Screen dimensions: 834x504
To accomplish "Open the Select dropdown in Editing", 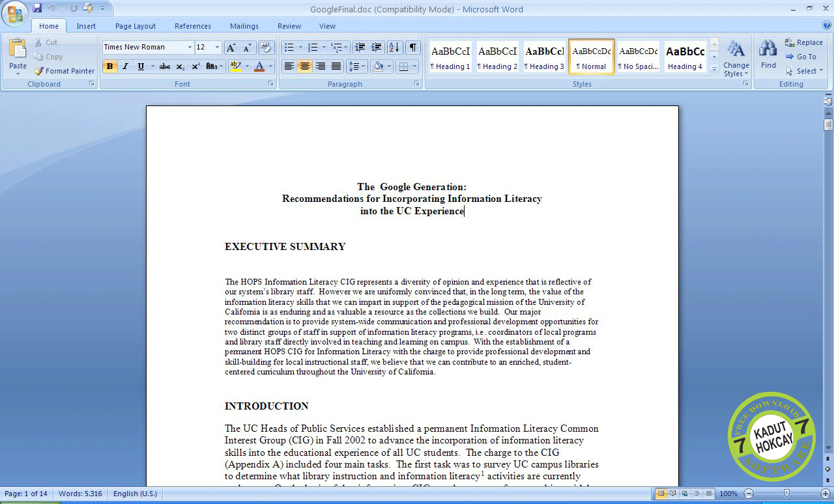I will click(x=804, y=71).
